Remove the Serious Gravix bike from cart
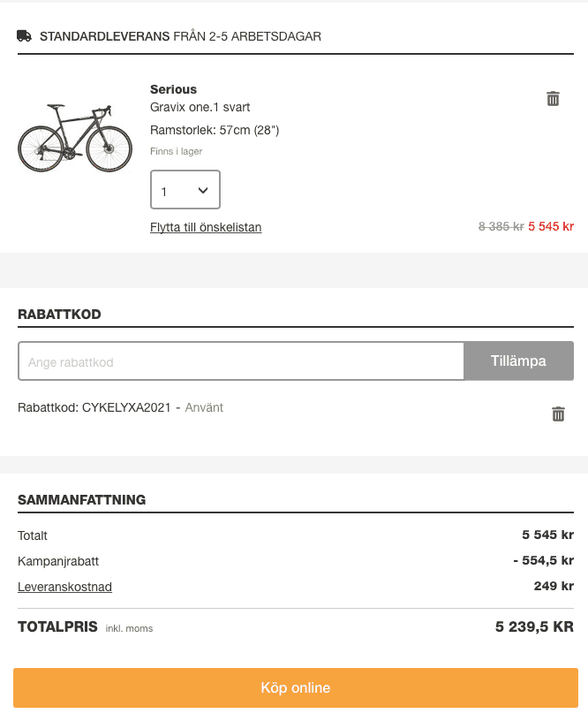This screenshot has height=721, width=588. pyautogui.click(x=553, y=98)
